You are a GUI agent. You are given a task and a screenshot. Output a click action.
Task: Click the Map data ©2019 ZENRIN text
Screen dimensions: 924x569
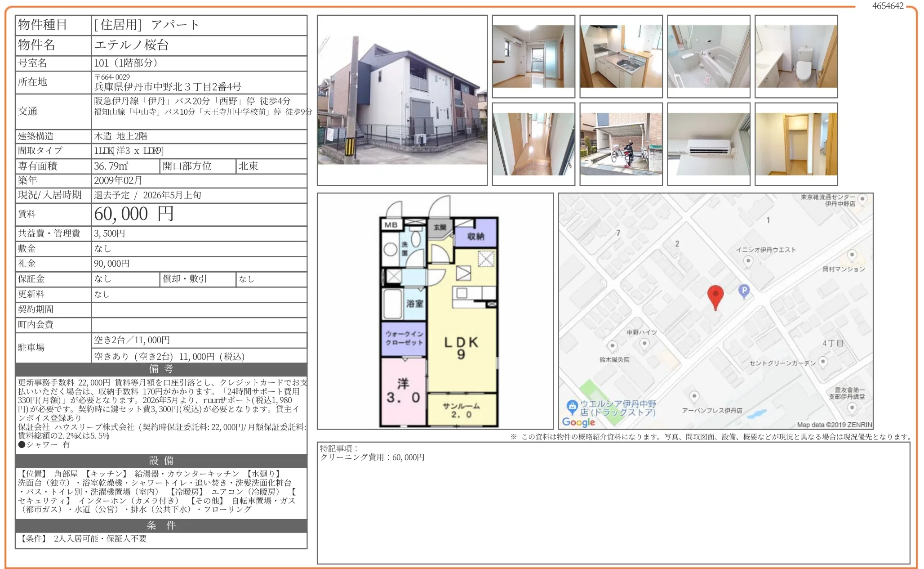[x=834, y=425]
